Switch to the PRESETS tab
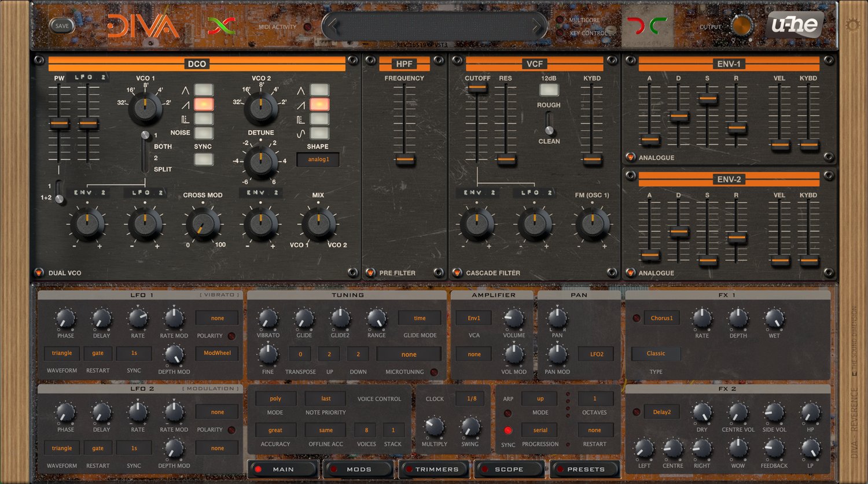868x484 pixels. tap(585, 469)
